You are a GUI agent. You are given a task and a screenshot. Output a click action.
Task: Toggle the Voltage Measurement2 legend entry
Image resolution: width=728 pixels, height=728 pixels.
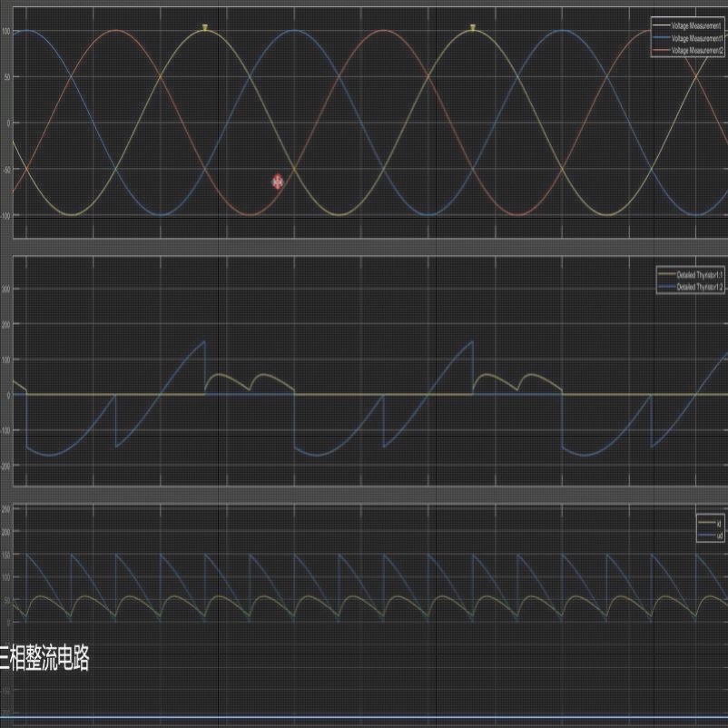[x=688, y=50]
